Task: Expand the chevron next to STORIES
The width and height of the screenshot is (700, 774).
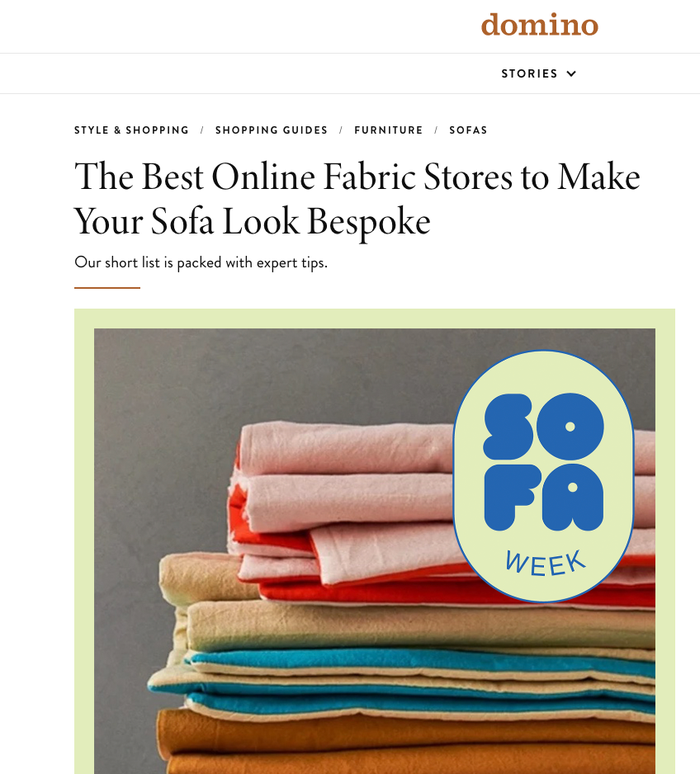Action: (x=571, y=74)
